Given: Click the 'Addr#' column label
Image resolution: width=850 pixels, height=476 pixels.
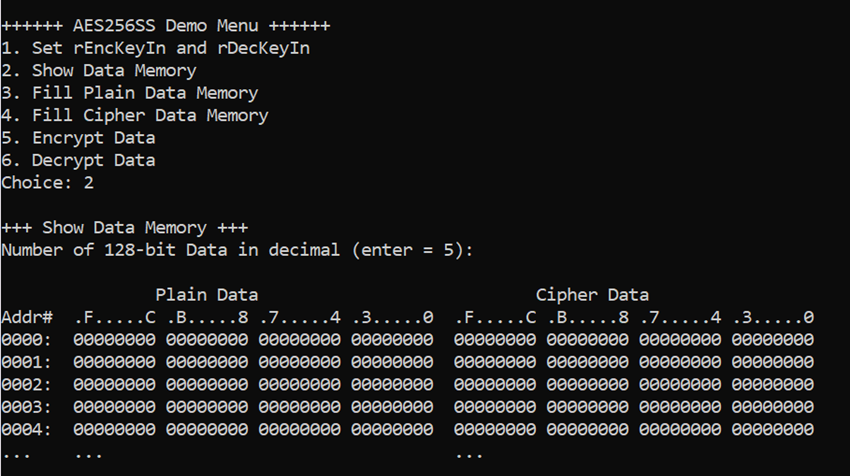Looking at the screenshot, I should pyautogui.click(x=27, y=317).
